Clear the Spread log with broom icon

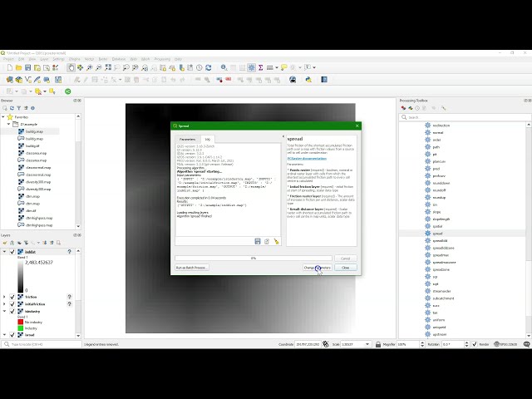point(277,241)
